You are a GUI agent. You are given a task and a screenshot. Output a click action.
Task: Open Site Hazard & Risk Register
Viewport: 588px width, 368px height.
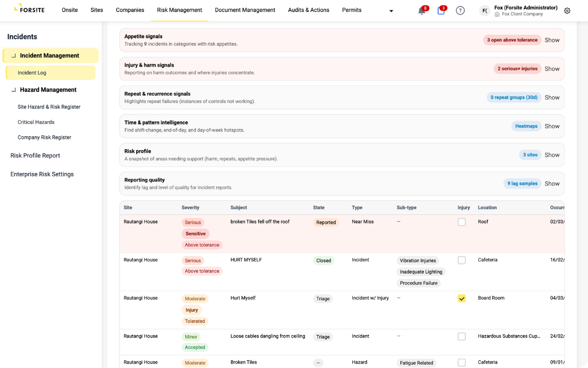click(49, 107)
